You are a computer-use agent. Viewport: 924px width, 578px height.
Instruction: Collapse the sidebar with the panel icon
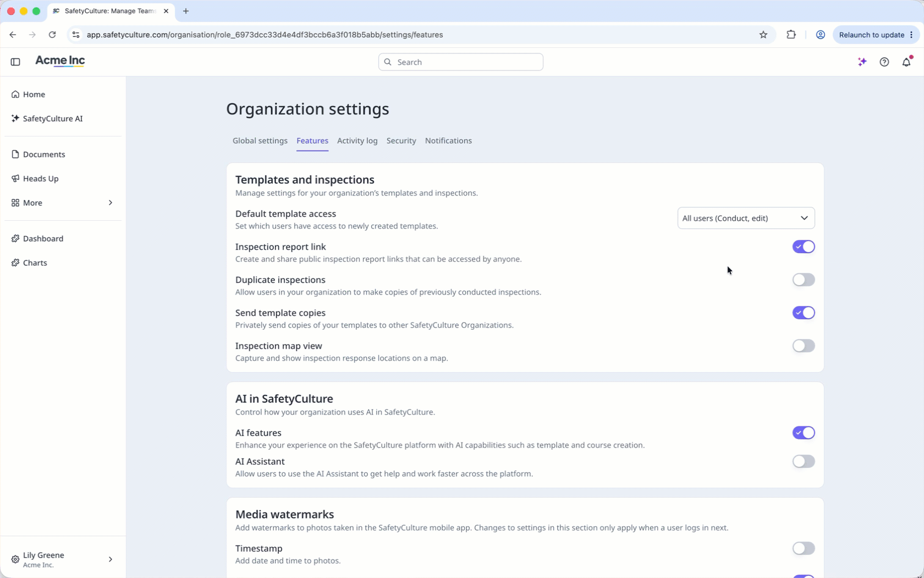15,62
